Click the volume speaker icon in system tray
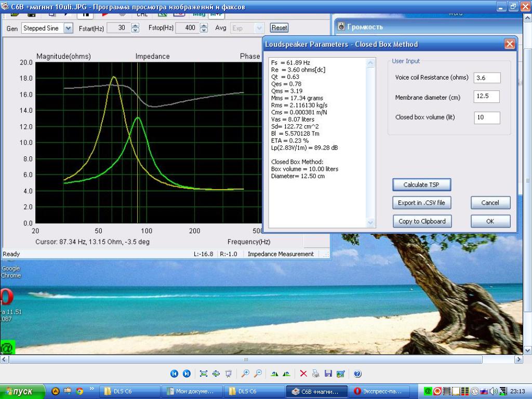 [495, 391]
